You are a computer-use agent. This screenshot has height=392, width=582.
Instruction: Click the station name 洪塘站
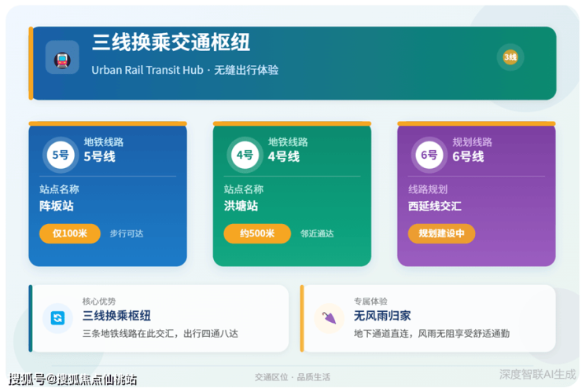pyautogui.click(x=241, y=206)
